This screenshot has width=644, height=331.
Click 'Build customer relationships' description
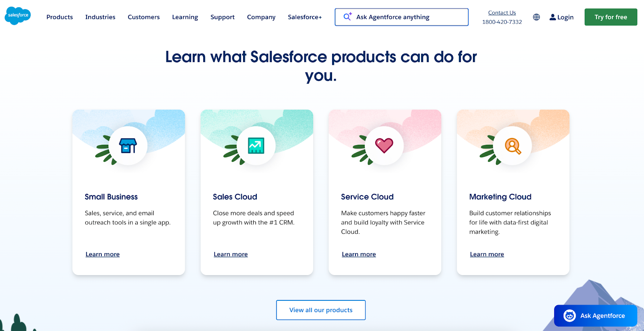point(510,222)
